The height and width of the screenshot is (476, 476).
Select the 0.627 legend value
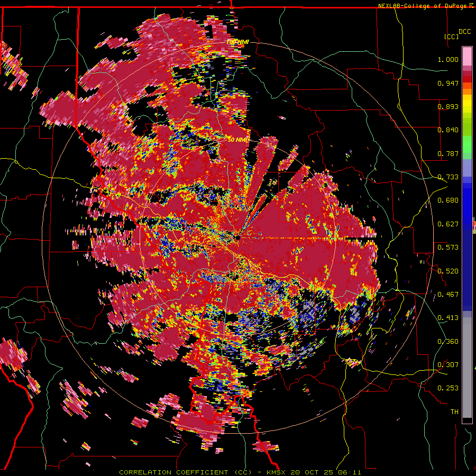click(448, 224)
